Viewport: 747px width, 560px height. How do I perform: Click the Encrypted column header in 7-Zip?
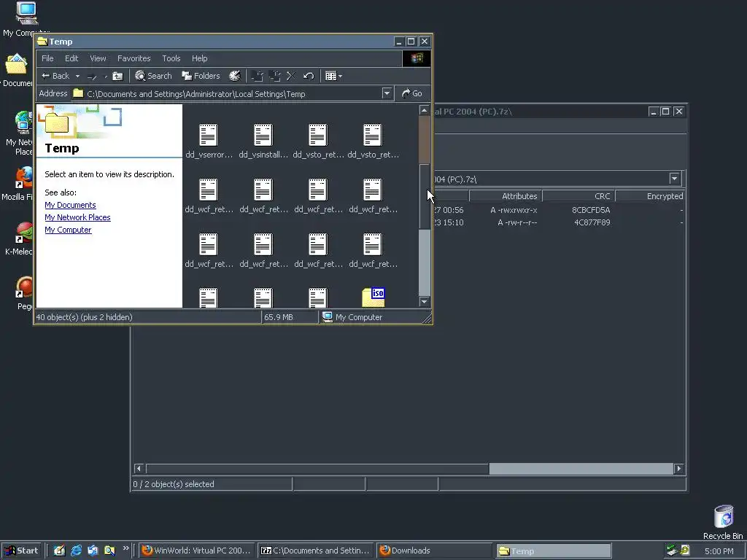pos(650,196)
